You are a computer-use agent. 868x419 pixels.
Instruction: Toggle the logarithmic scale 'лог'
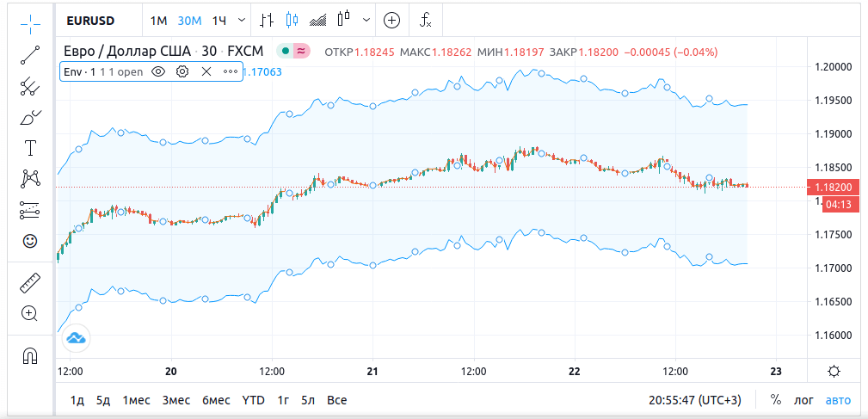click(x=803, y=400)
